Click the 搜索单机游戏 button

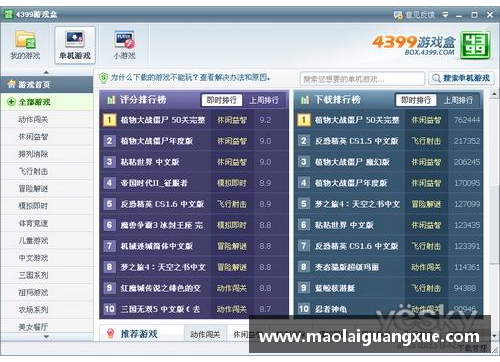click(x=462, y=78)
